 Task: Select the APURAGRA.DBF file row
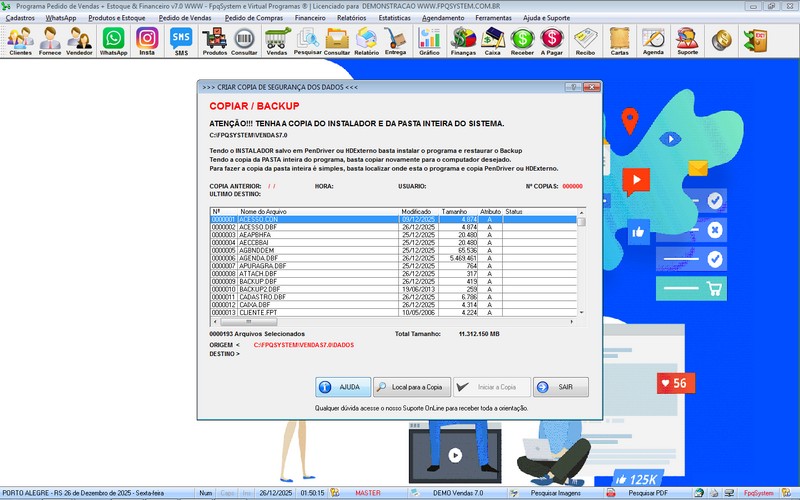pyautogui.click(x=393, y=266)
